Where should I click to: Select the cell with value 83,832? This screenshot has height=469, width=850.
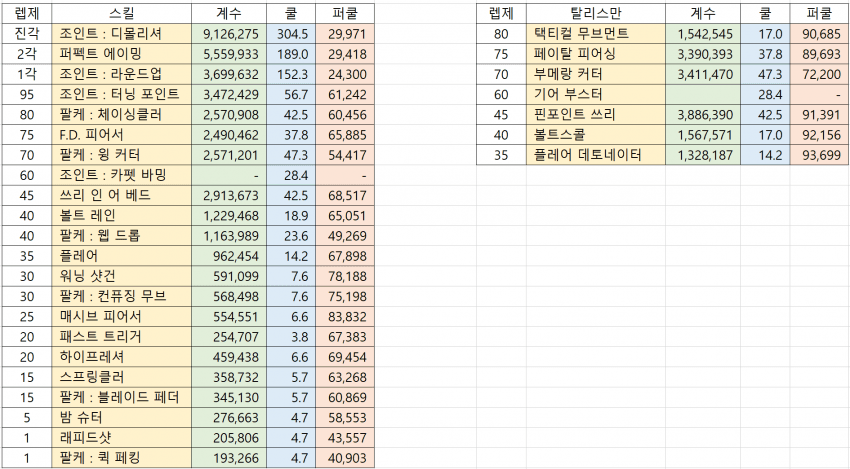pos(344,316)
